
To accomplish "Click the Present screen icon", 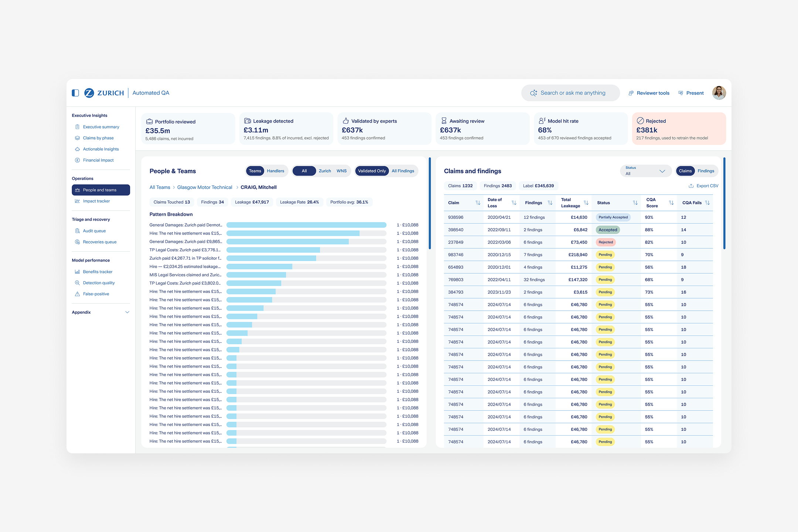I will pos(681,93).
